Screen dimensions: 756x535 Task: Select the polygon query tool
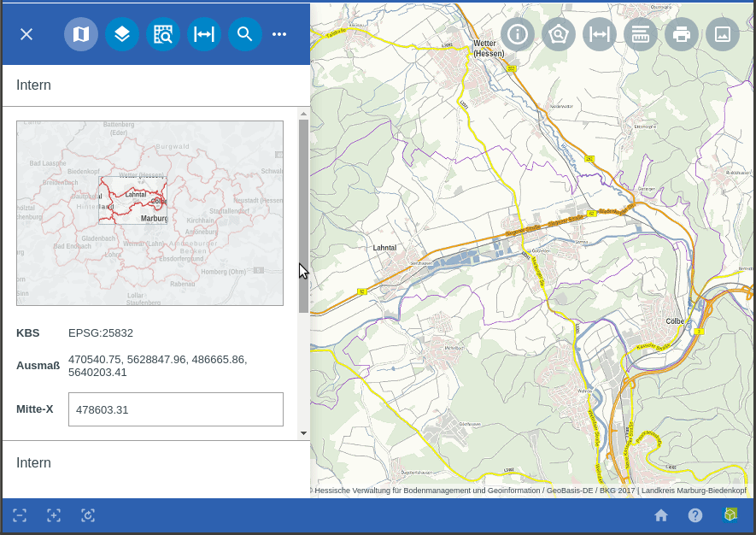point(559,34)
